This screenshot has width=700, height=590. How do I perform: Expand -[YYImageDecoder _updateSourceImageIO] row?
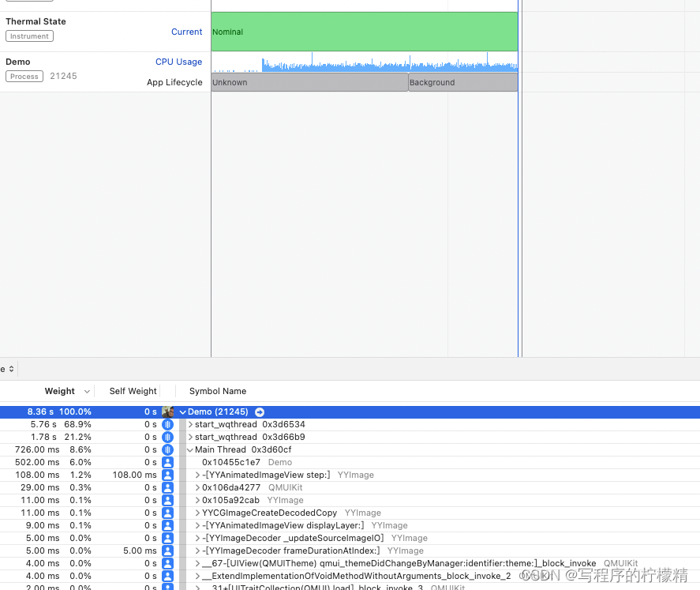coord(197,538)
